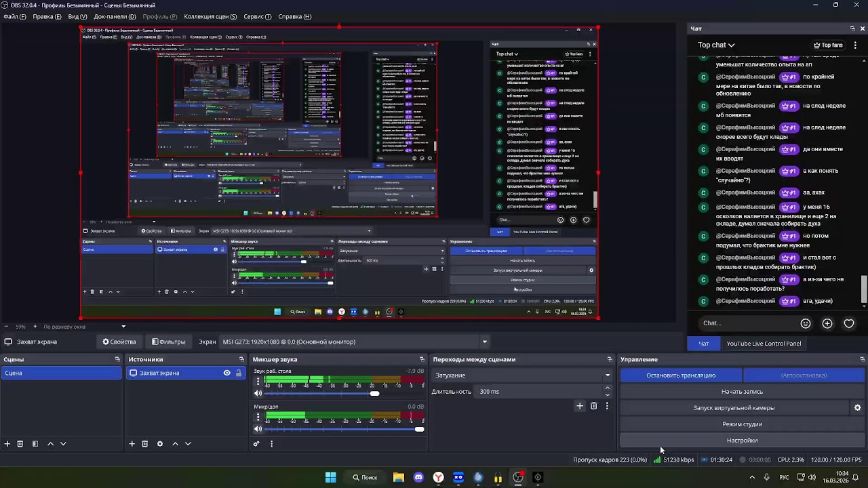This screenshot has height=488, width=868.
Task: Click Начать запись button
Action: (x=742, y=392)
